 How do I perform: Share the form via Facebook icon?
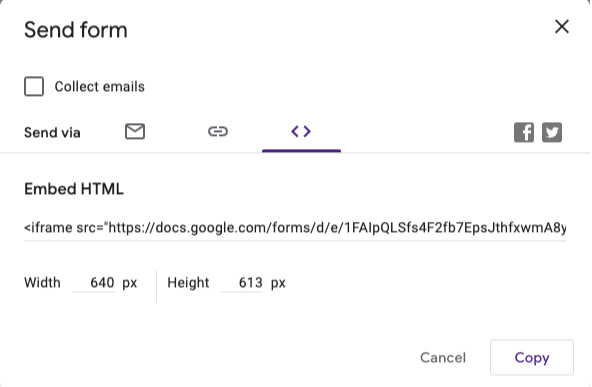[524, 132]
